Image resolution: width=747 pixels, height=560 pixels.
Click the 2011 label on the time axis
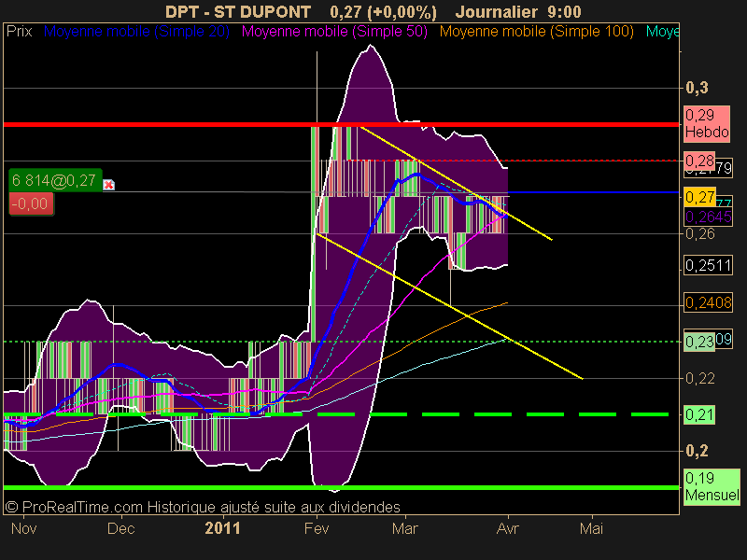tap(222, 528)
